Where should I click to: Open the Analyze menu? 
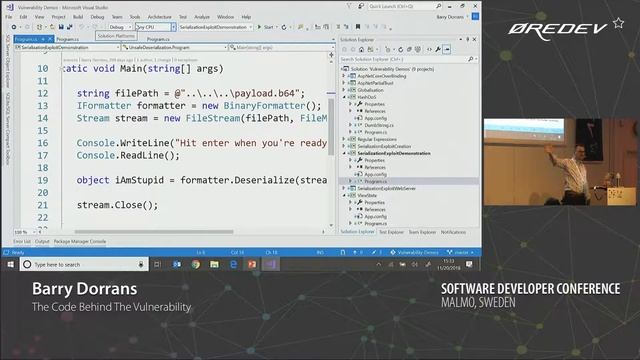202,17
